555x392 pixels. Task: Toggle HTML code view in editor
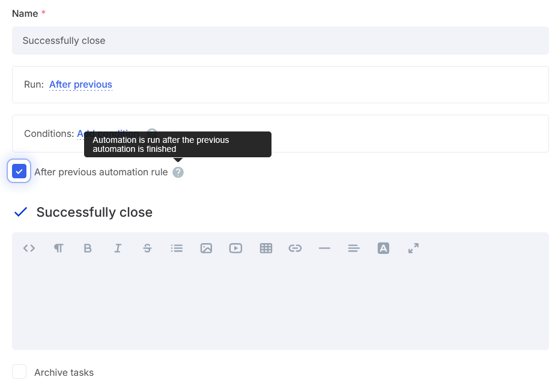[x=29, y=248]
